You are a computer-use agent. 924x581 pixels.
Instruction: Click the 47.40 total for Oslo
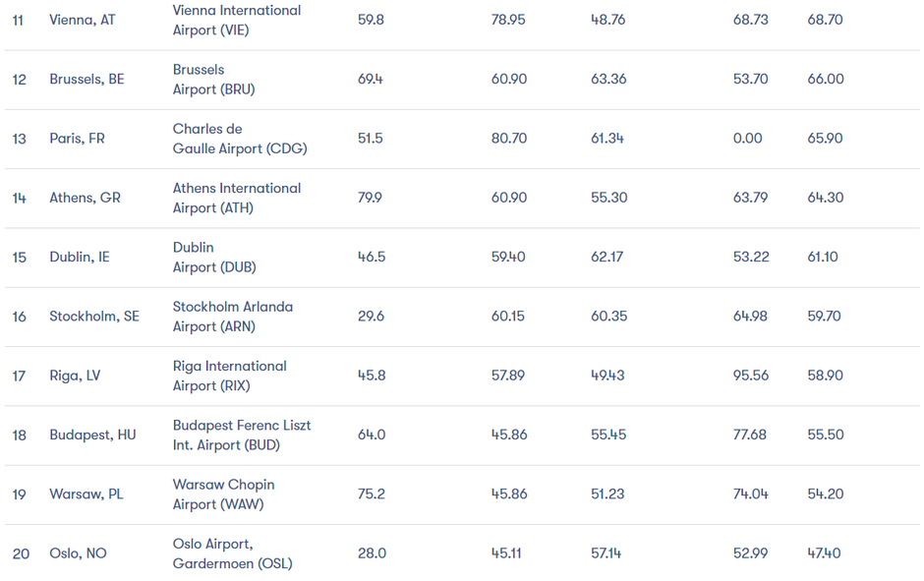(825, 553)
